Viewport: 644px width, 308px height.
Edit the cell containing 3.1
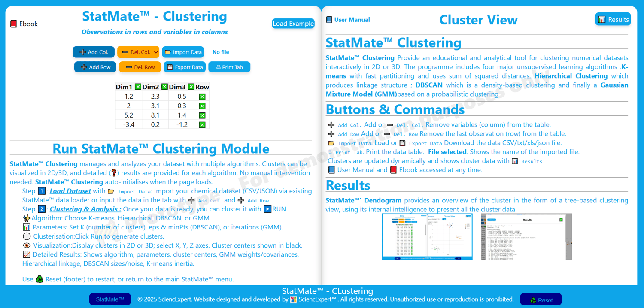[155, 106]
